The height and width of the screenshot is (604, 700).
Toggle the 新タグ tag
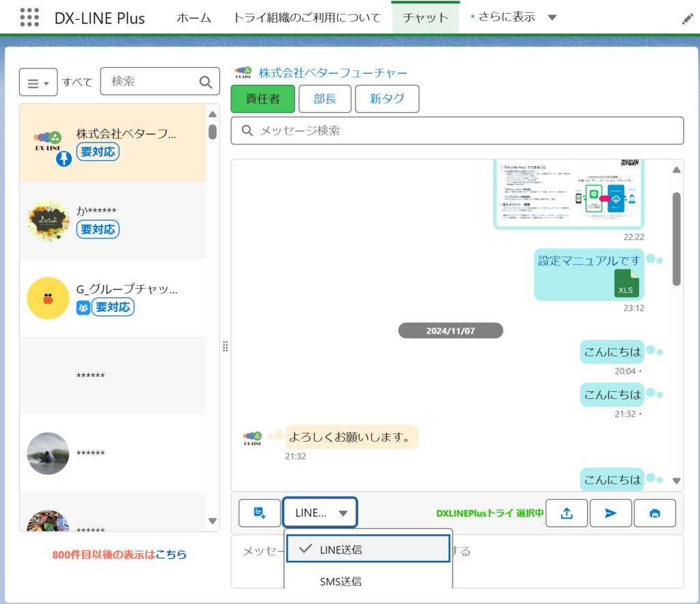pyautogui.click(x=387, y=99)
